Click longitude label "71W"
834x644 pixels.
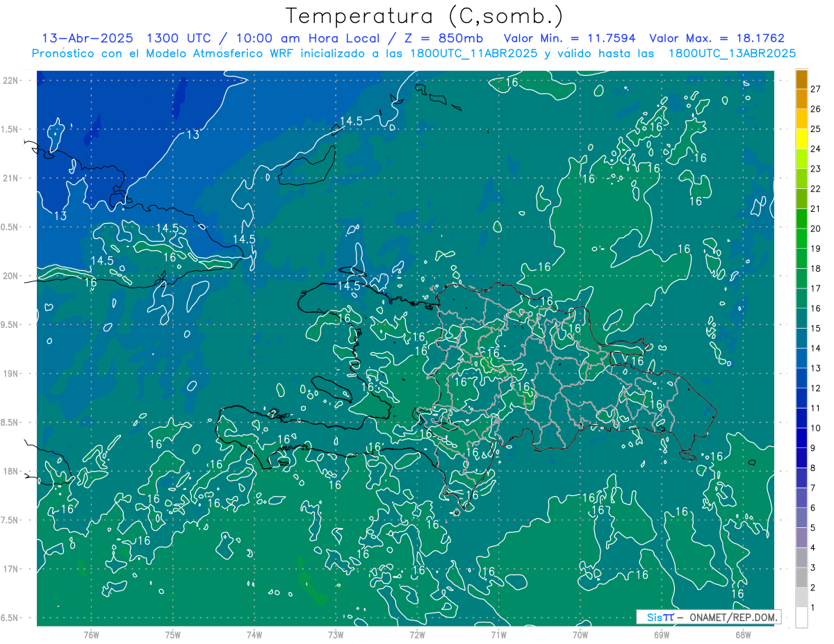498,635
